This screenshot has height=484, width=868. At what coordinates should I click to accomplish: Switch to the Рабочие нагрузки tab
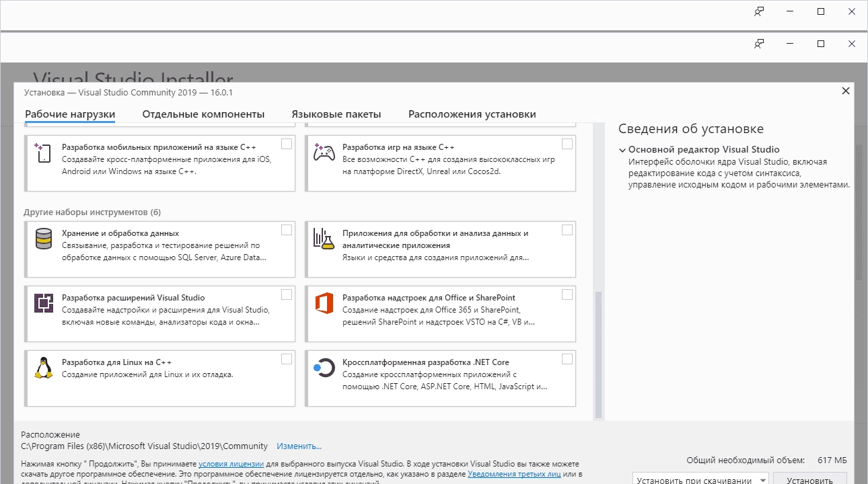(x=70, y=114)
